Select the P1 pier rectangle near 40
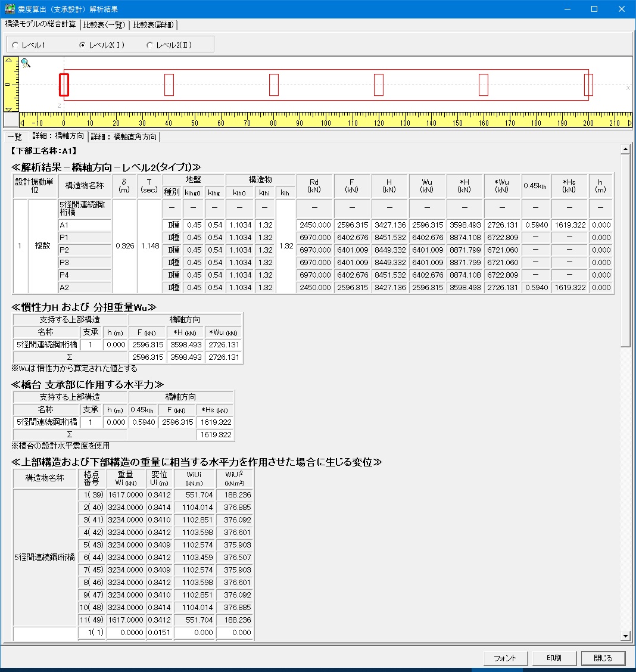Screen dimensions: 636x672 click(x=169, y=85)
